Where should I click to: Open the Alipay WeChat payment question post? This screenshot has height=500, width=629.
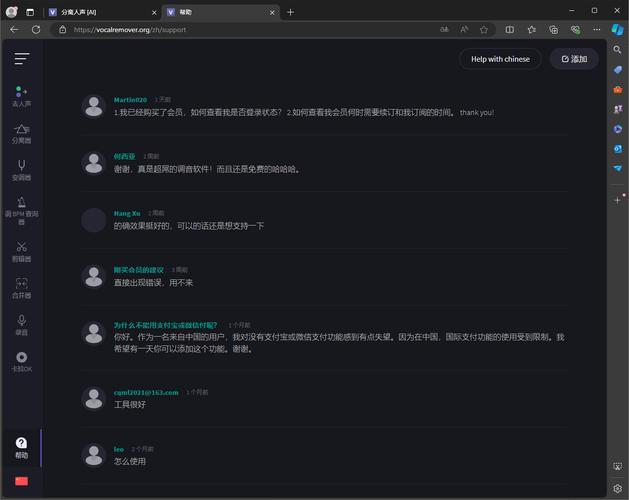(x=165, y=325)
